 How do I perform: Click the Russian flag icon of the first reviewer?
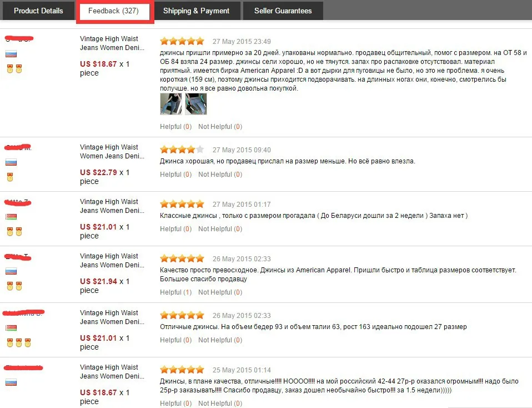click(11, 54)
